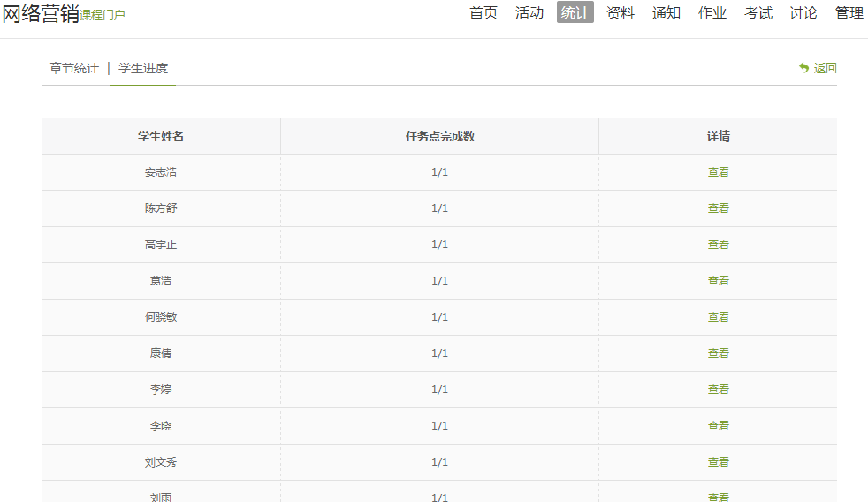View details for student 安志浩
Viewport: 868px width, 502px height.
[x=718, y=172]
